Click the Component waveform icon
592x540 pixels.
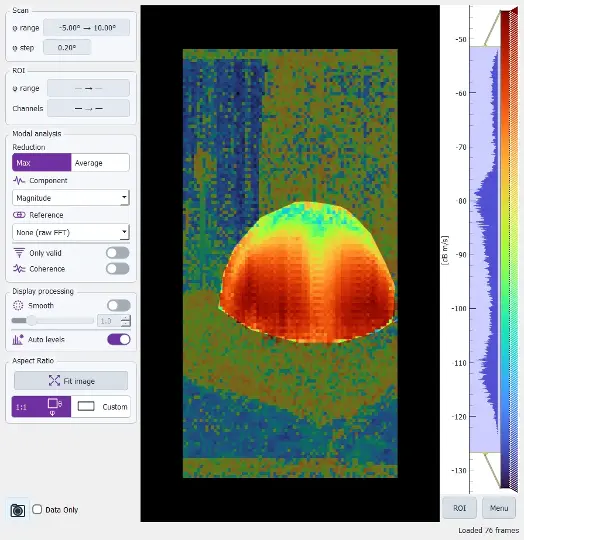point(19,181)
